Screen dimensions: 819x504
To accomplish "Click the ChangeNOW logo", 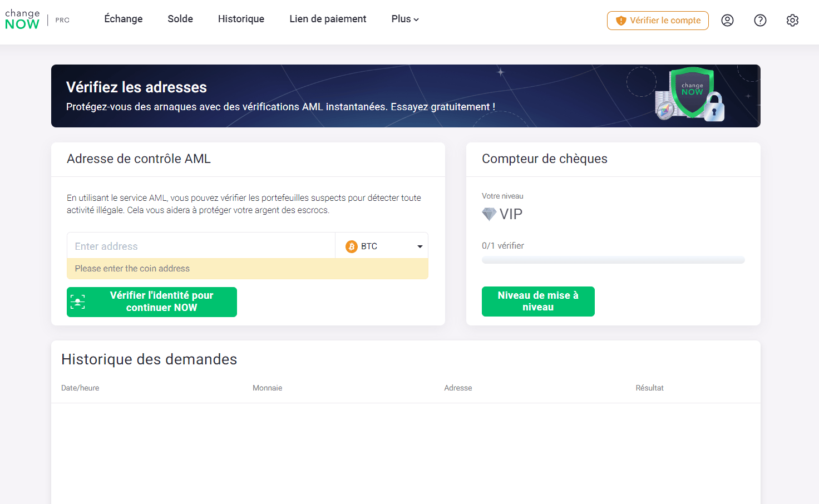I will (x=22, y=18).
